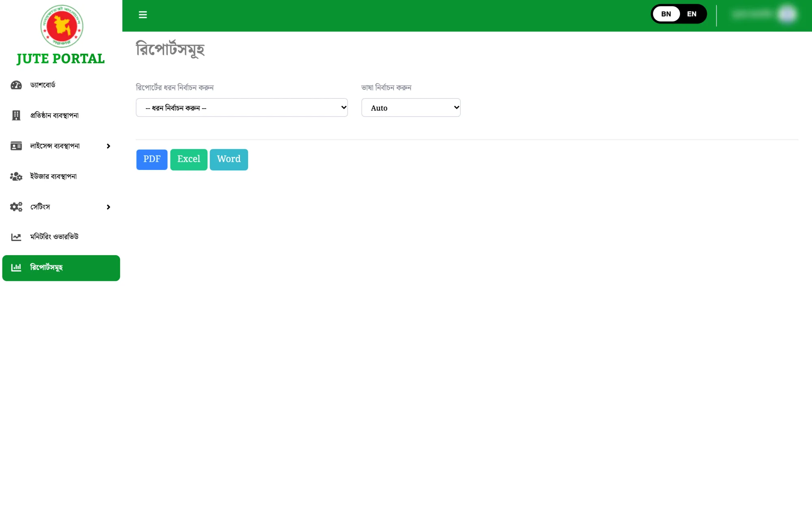
Task: Click the রিপোর্টের ধরন নির্বাচন করুন label
Action: pyautogui.click(x=175, y=87)
